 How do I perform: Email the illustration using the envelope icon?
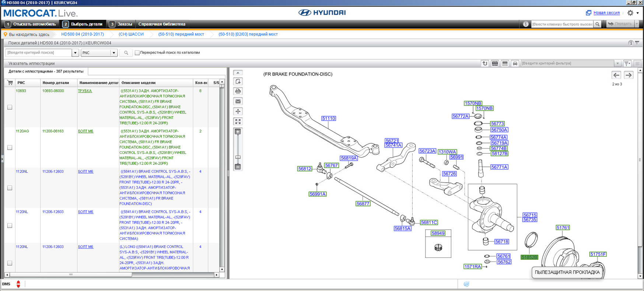(238, 101)
